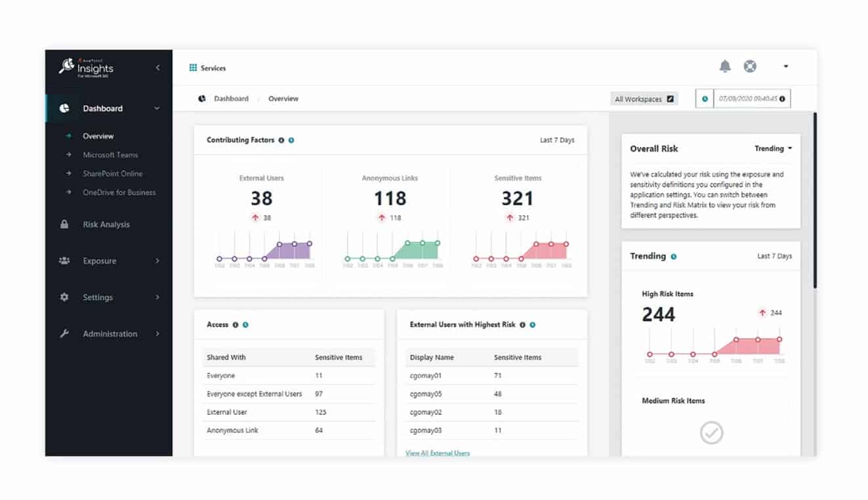
Task: Open the help lifebuoy icon
Action: click(750, 66)
